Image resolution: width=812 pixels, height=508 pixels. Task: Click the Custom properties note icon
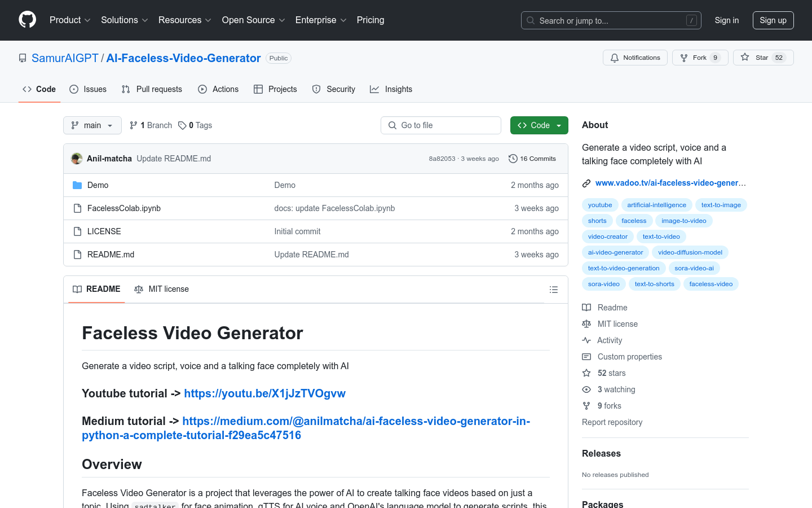[586, 357]
